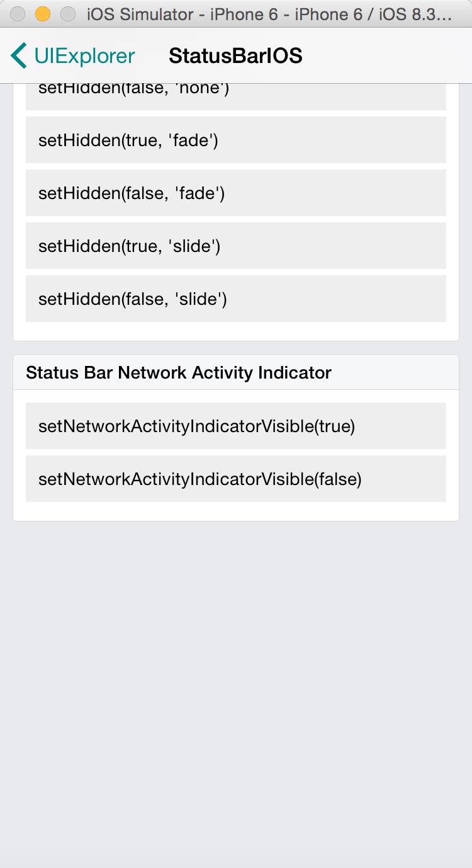Minimize the iOS Simulator window
472x868 pixels.
click(x=43, y=14)
